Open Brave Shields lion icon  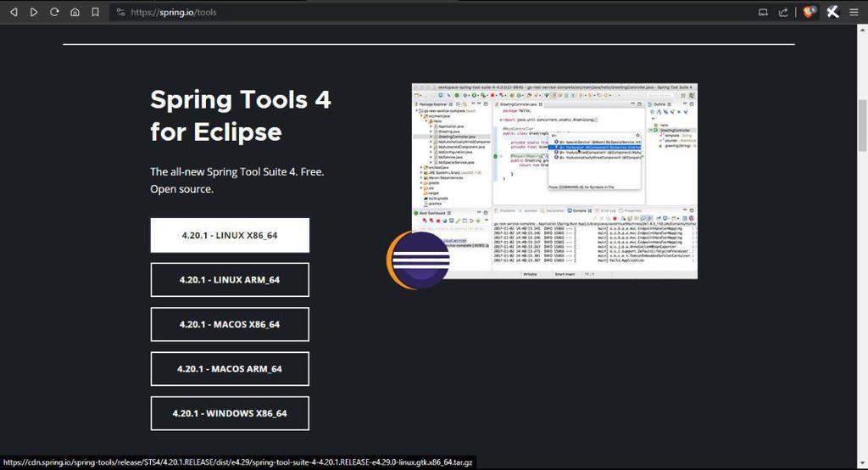pos(810,12)
